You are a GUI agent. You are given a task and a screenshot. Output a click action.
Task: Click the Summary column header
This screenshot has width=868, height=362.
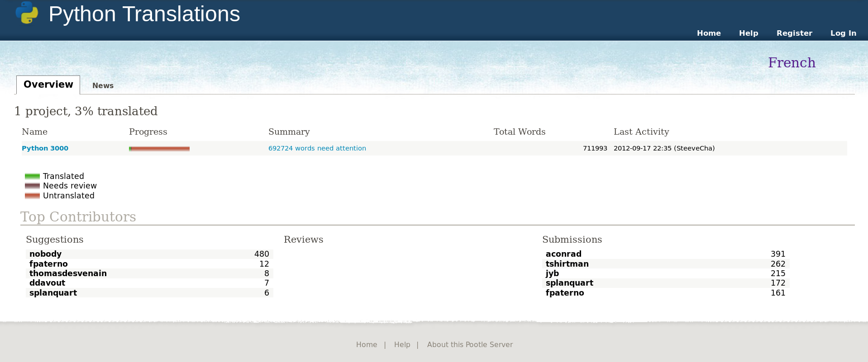pyautogui.click(x=289, y=132)
